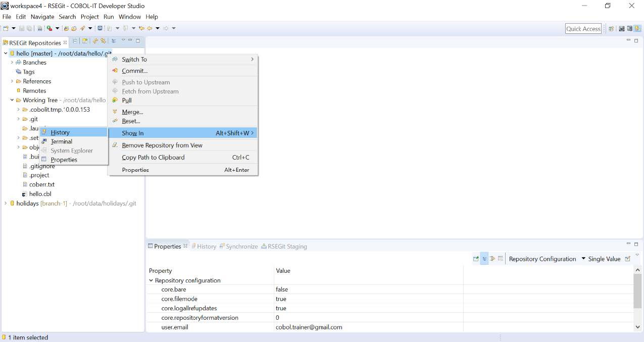The image size is (644, 342).
Task: Toggle Show Categories button in Properties toolbar
Action: coord(484,259)
